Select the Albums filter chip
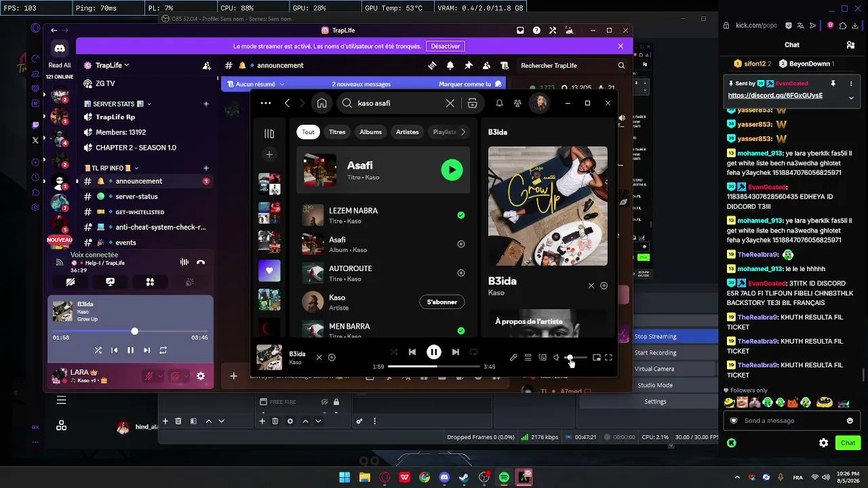 point(370,132)
